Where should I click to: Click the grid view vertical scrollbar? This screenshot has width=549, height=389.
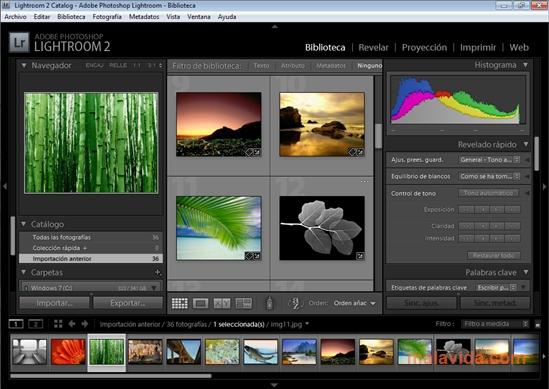pyautogui.click(x=378, y=137)
